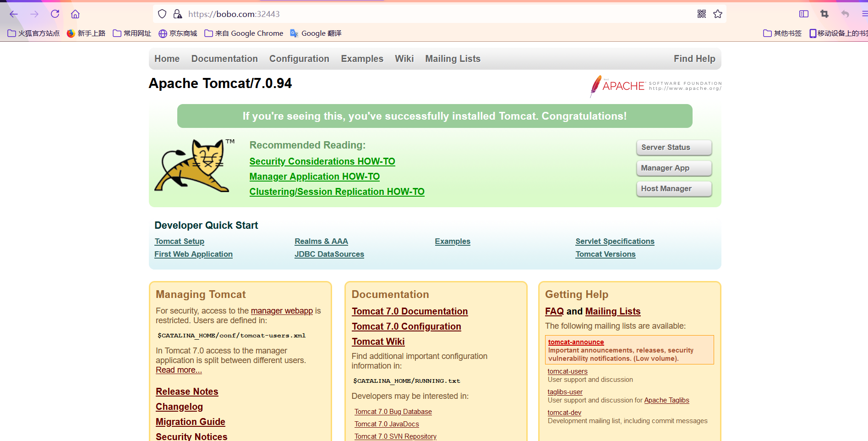
Task: Open the tomcat-announce mailing list link
Action: pyautogui.click(x=576, y=342)
